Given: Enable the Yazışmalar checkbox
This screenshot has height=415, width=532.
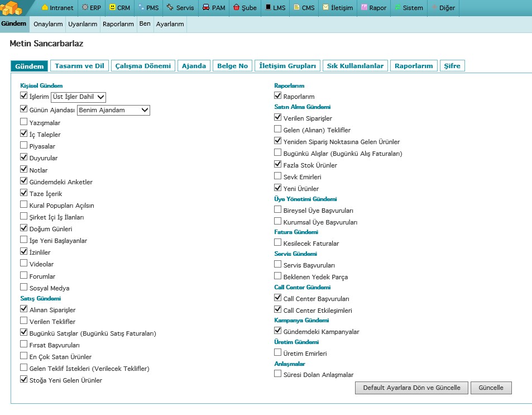Looking at the screenshot, I should (x=24, y=122).
